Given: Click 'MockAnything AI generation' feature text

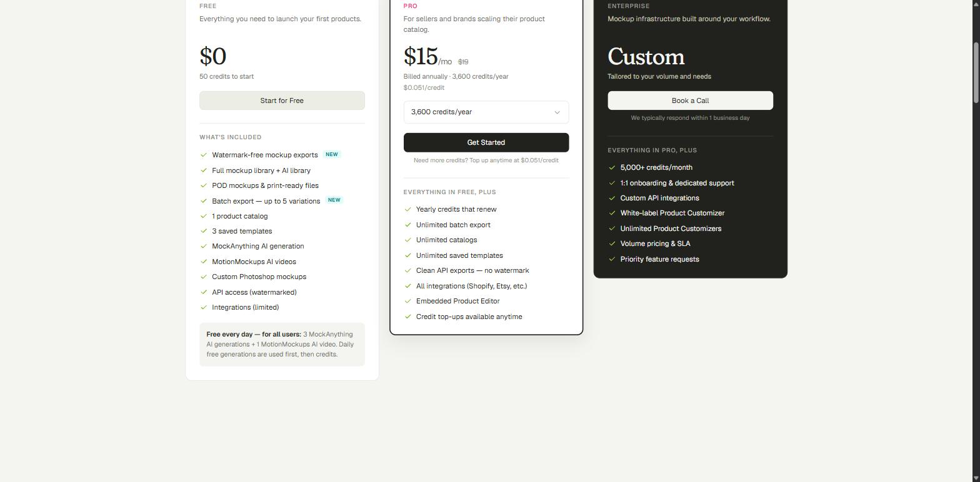Looking at the screenshot, I should tap(258, 246).
